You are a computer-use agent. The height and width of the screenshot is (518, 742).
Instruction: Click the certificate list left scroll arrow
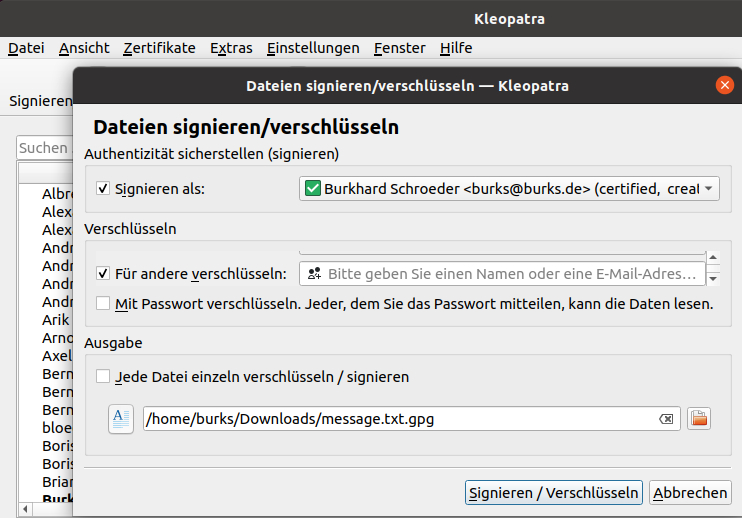click(x=25, y=509)
